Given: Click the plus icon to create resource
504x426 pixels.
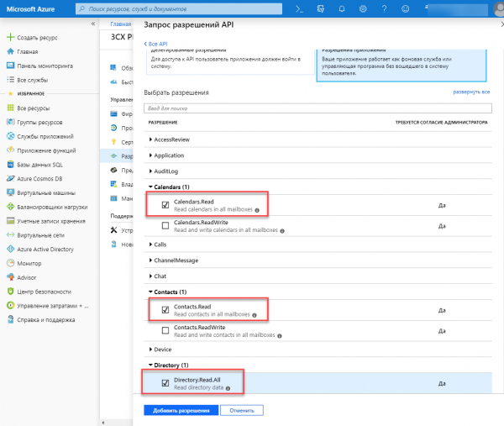Looking at the screenshot, I should coord(9,38).
